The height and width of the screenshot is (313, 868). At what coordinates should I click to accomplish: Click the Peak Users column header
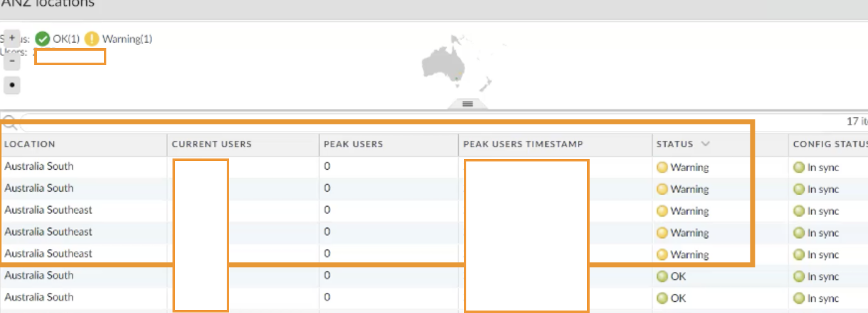(x=353, y=144)
